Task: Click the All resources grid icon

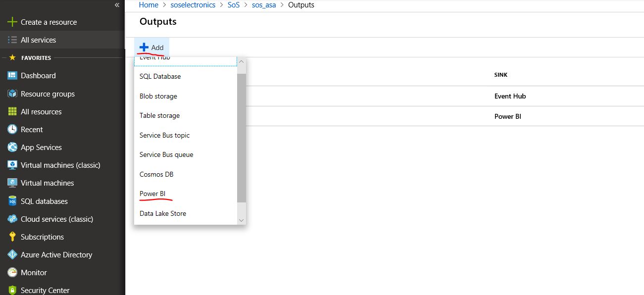Action: 12,111
